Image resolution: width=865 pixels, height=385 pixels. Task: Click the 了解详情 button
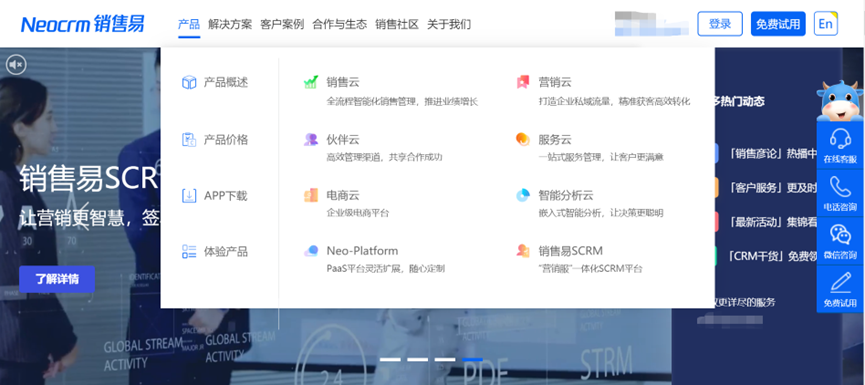[x=57, y=279]
